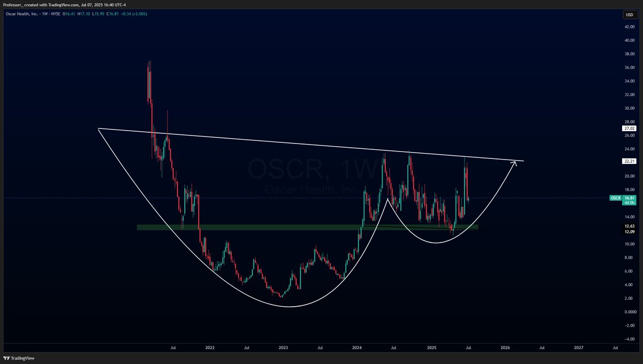Select the green support zone rectangle

pyautogui.click(x=308, y=227)
